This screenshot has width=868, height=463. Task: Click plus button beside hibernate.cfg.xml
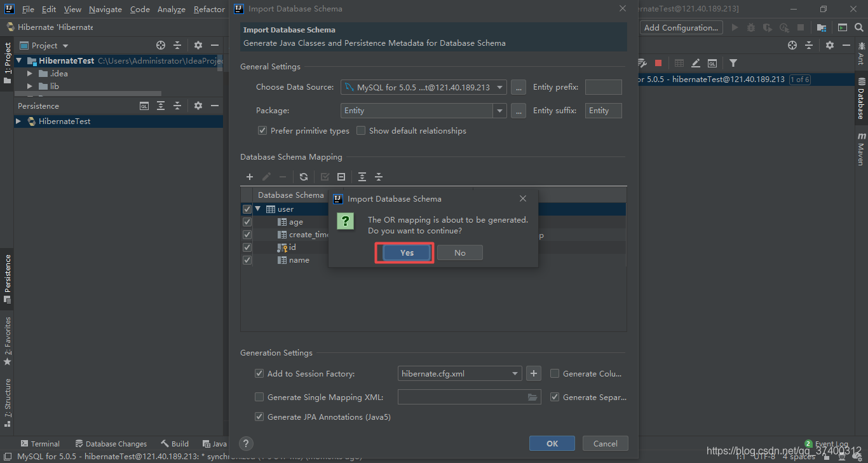(x=534, y=373)
